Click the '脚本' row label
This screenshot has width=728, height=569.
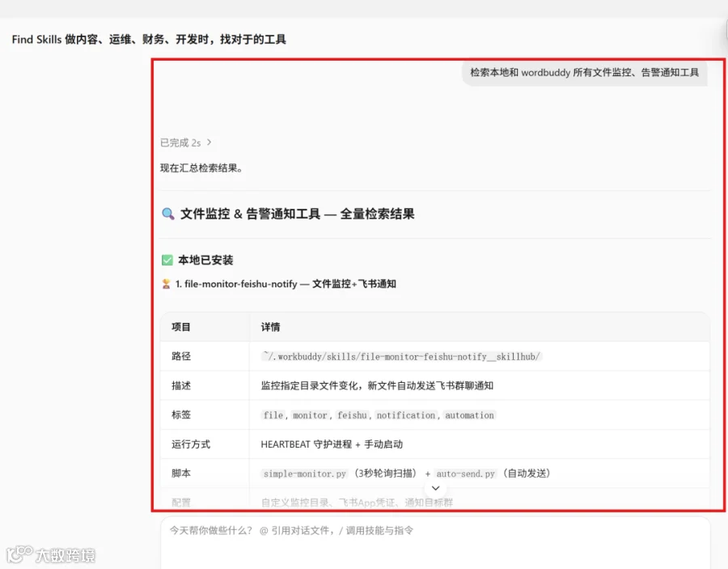pos(181,473)
